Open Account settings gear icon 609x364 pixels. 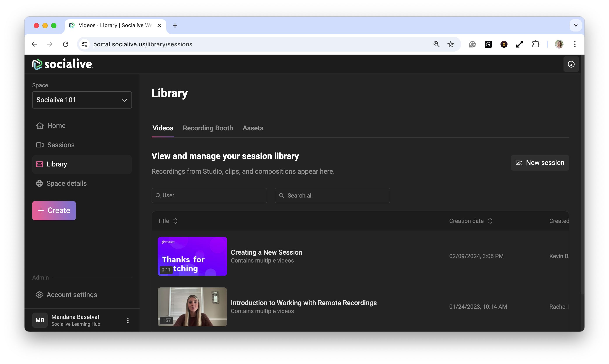(x=40, y=295)
